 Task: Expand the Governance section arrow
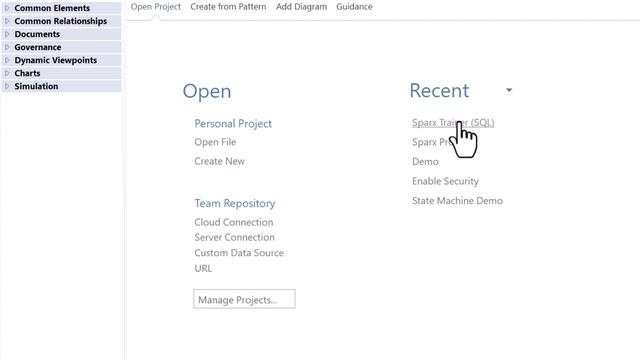(x=7, y=47)
